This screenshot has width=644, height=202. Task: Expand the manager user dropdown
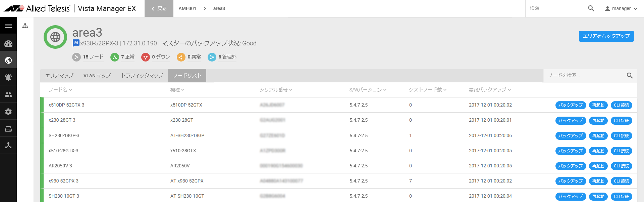pyautogui.click(x=621, y=8)
